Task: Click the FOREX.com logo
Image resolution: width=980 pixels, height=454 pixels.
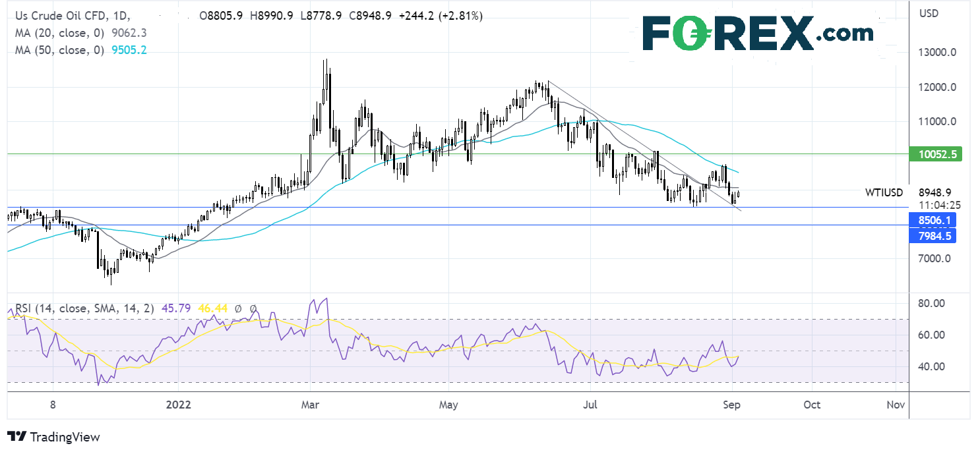Action: (758, 32)
